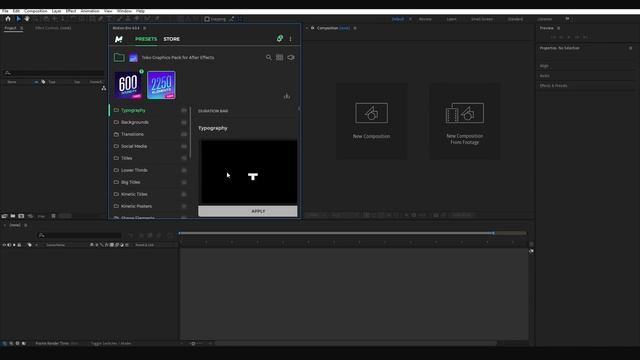The width and height of the screenshot is (640, 360).
Task: Toggle the Snapping checkbox
Action: coord(207,19)
